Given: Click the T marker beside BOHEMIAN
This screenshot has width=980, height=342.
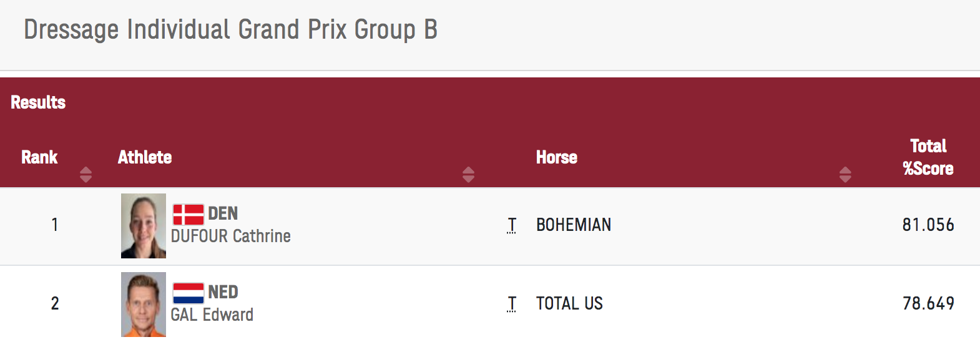Looking at the screenshot, I should tap(512, 225).
